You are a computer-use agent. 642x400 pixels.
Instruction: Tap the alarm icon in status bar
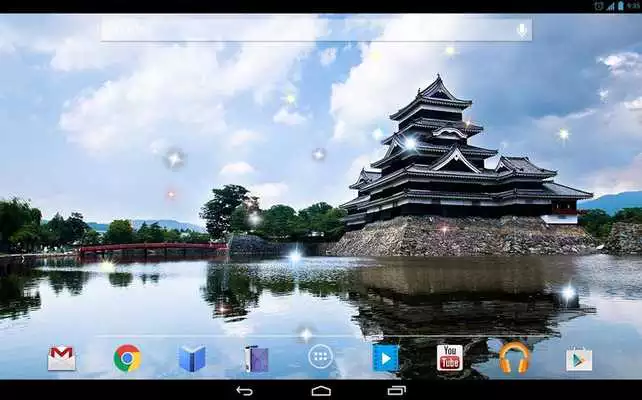click(599, 6)
